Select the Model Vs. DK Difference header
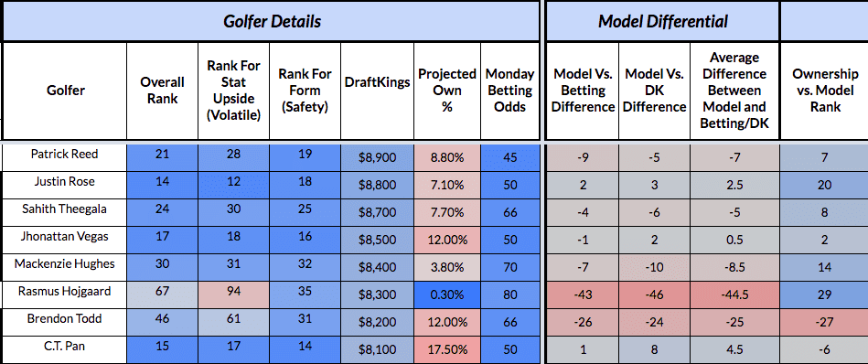This screenshot has height=364, width=868. [x=654, y=91]
